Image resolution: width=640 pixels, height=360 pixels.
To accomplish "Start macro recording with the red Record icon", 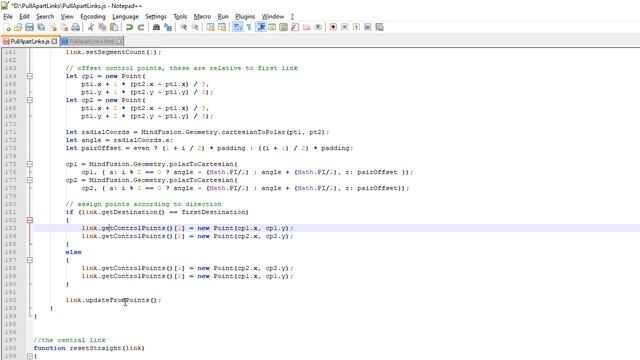I will point(333,27).
